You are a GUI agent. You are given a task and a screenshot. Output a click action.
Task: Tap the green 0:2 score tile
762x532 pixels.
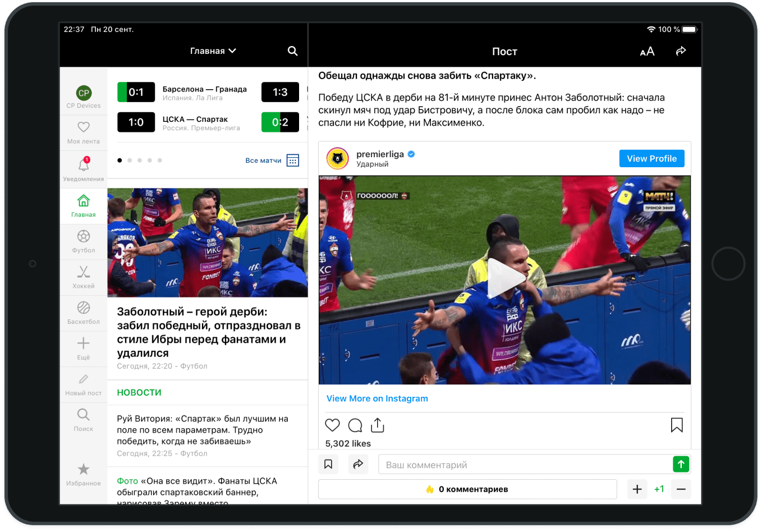pyautogui.click(x=280, y=122)
